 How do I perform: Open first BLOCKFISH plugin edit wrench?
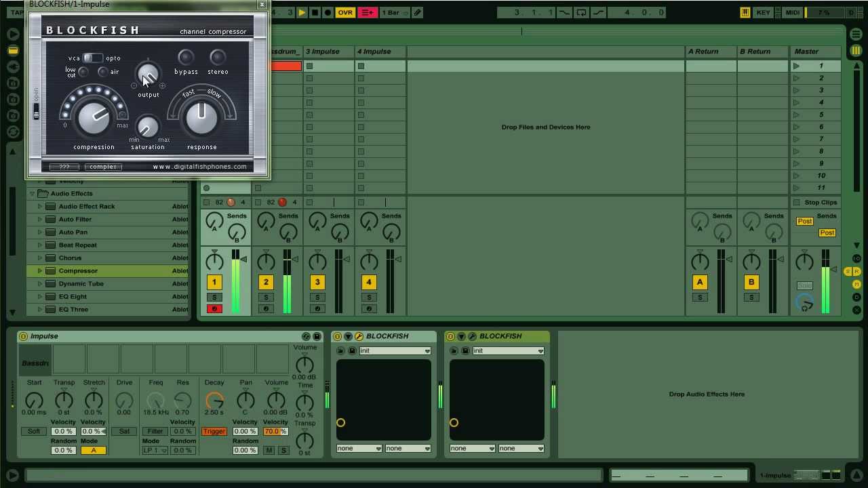pos(359,336)
